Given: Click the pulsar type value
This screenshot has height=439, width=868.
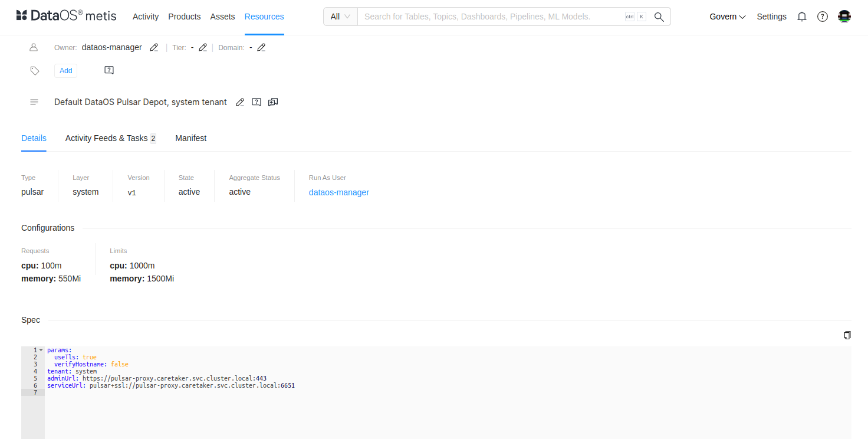Looking at the screenshot, I should [x=32, y=192].
